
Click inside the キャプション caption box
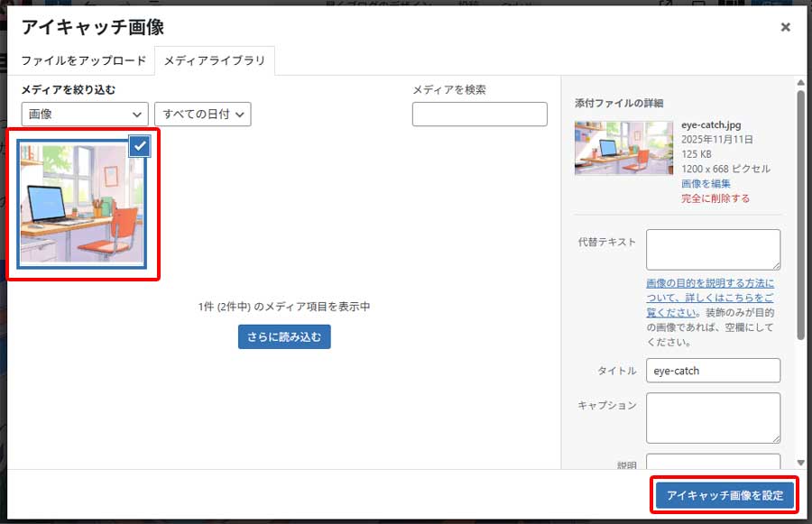[713, 418]
